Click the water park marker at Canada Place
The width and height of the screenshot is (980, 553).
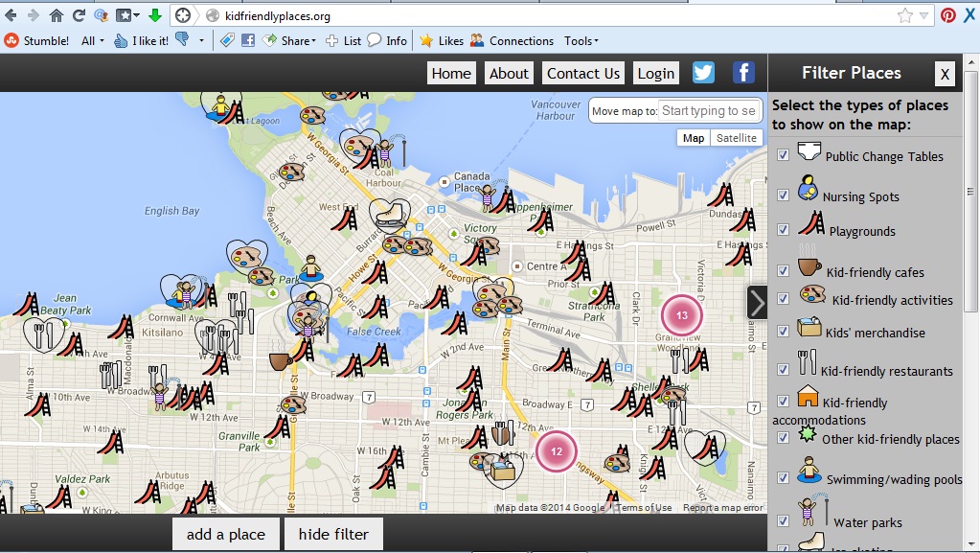click(x=488, y=197)
